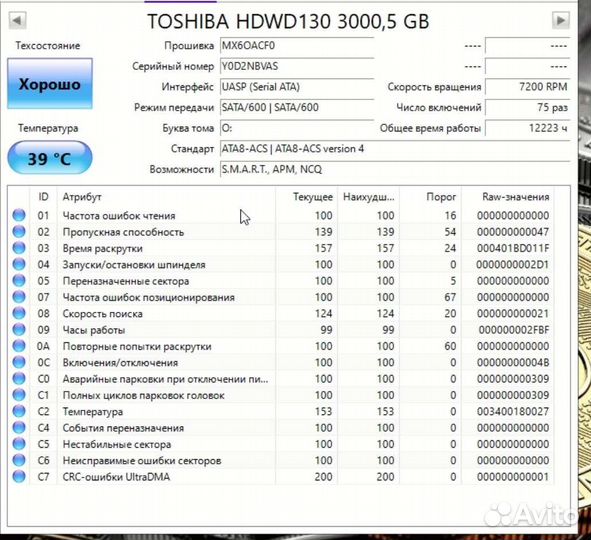Click the Общее время работы value 12223 ч
Screen dimensions: 591x540
(527, 128)
